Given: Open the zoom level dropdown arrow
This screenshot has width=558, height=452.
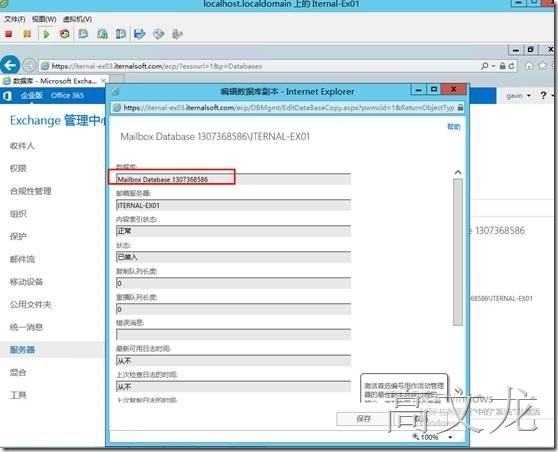Looking at the screenshot, I should coord(451,437).
